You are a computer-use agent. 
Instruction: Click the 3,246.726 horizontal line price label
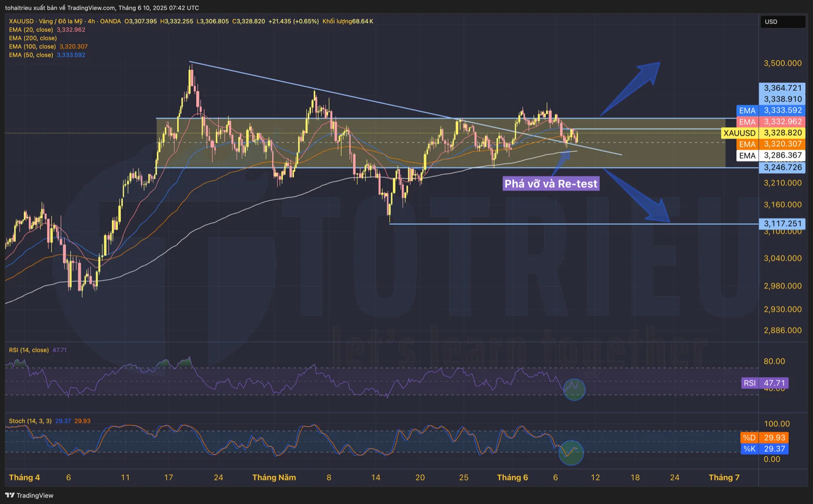782,167
